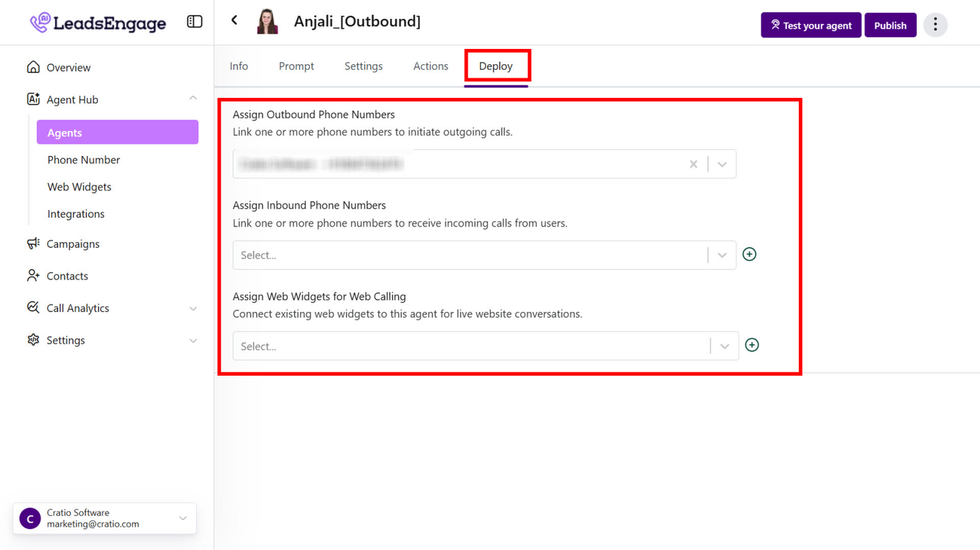The width and height of the screenshot is (980, 550).
Task: Open the inbound phone numbers dropdown arrow
Action: (722, 255)
